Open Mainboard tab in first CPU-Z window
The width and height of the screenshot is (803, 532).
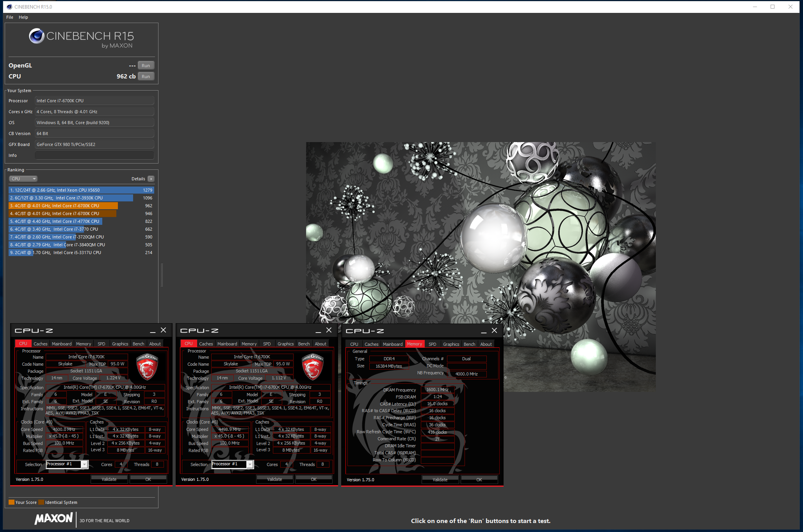(62, 344)
